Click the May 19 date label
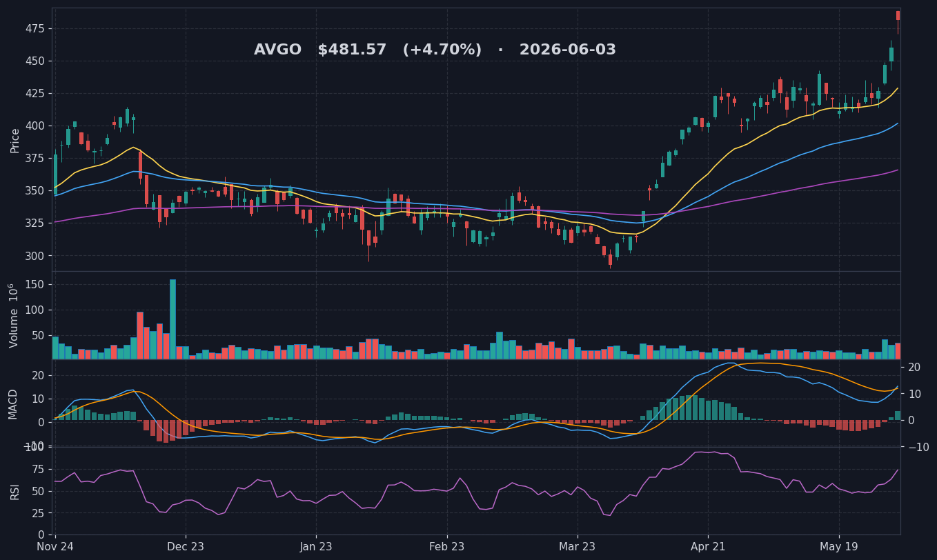 point(839,547)
